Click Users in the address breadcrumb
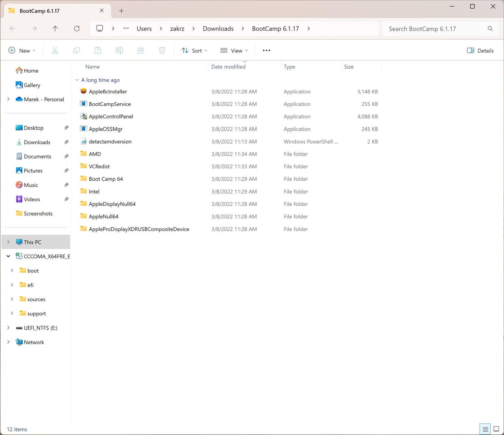The height and width of the screenshot is (435, 504). [144, 29]
